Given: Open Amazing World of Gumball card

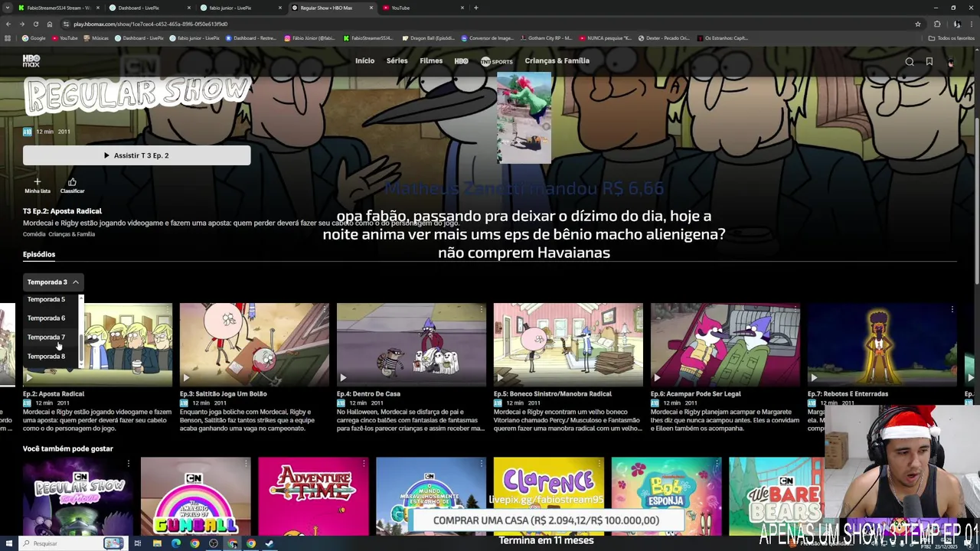Looking at the screenshot, I should pos(195,496).
